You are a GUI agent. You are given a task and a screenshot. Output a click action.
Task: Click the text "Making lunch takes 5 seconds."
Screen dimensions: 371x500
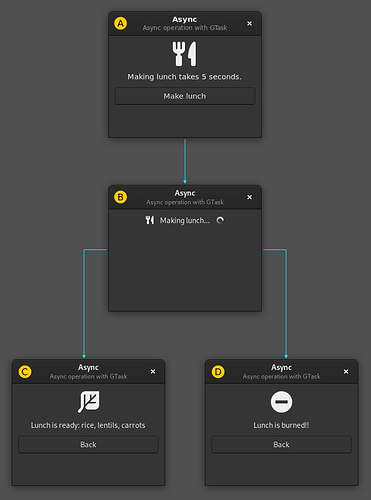pyautogui.click(x=185, y=77)
